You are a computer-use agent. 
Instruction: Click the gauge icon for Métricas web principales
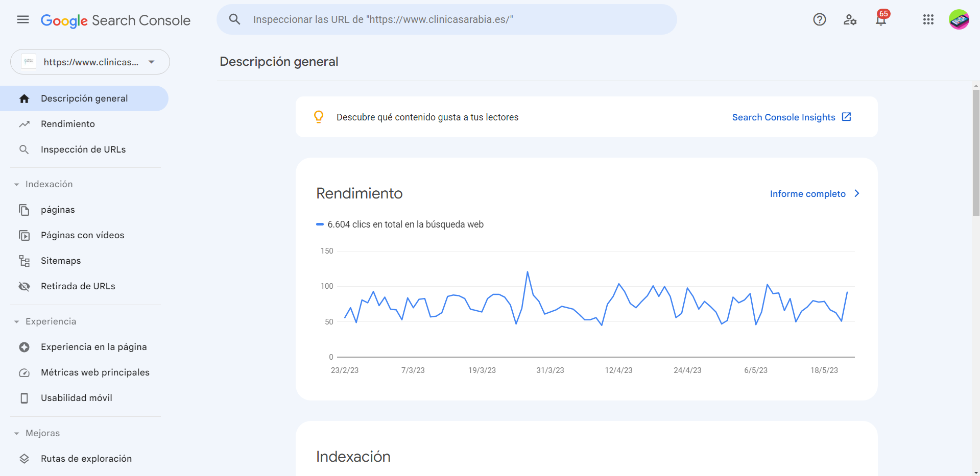[24, 372]
